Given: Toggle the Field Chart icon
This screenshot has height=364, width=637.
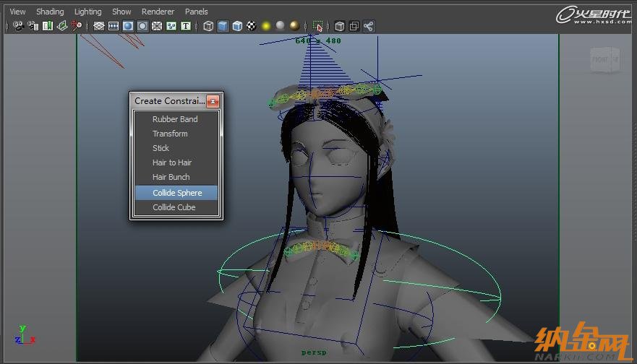Looking at the screenshot, I should (157, 27).
